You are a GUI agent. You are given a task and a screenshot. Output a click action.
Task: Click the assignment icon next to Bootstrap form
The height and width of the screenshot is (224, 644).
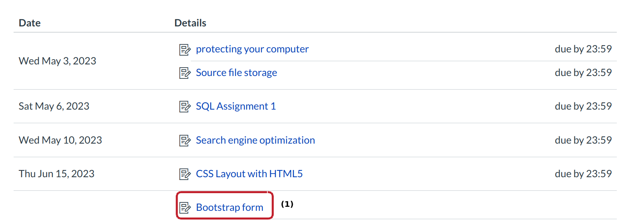[184, 208]
